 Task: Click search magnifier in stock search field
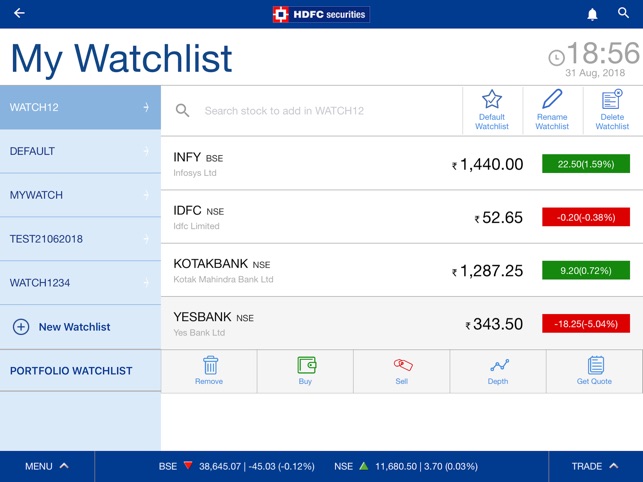tap(182, 110)
